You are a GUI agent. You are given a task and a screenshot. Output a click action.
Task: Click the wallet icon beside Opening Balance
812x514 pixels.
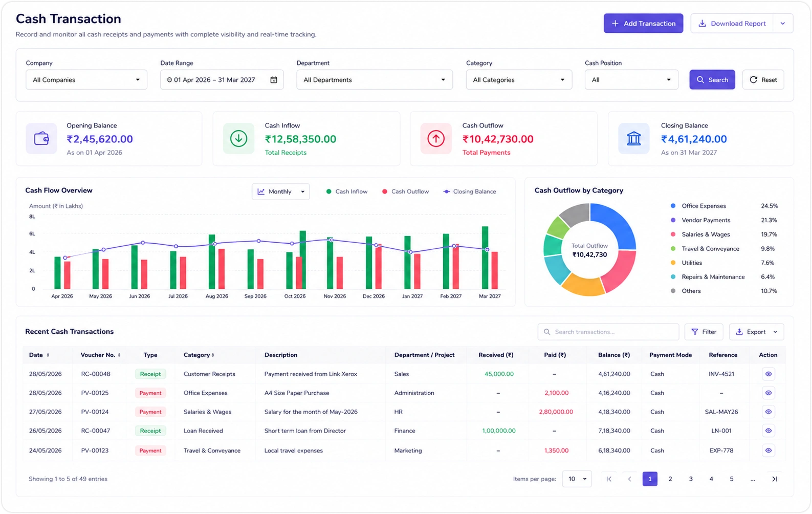pos(41,138)
